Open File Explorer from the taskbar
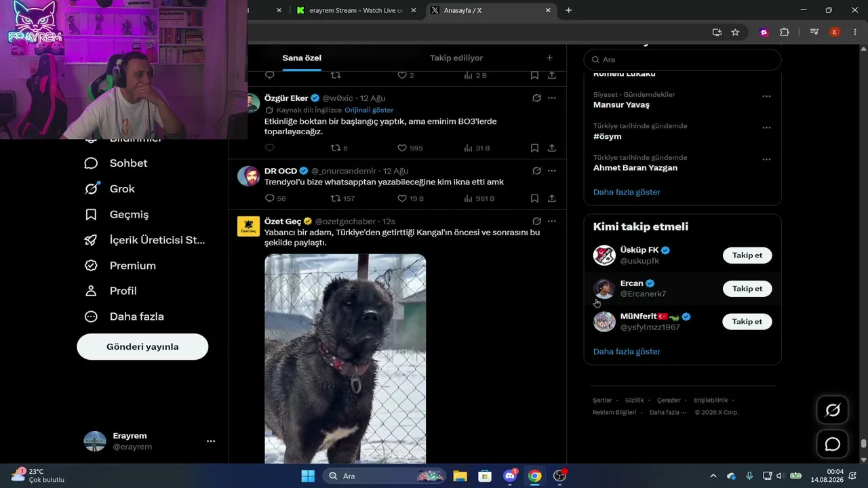Screen dimensions: 868x488 (x=460, y=476)
